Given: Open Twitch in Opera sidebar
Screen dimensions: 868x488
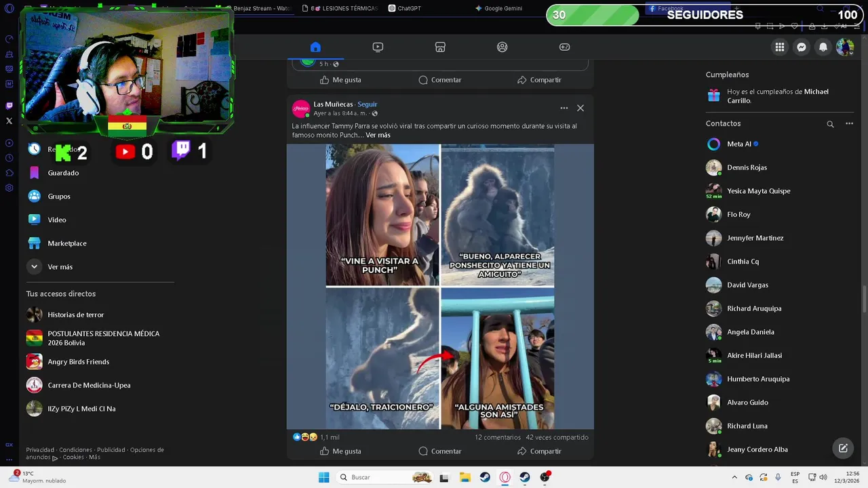Looking at the screenshot, I should [9, 106].
